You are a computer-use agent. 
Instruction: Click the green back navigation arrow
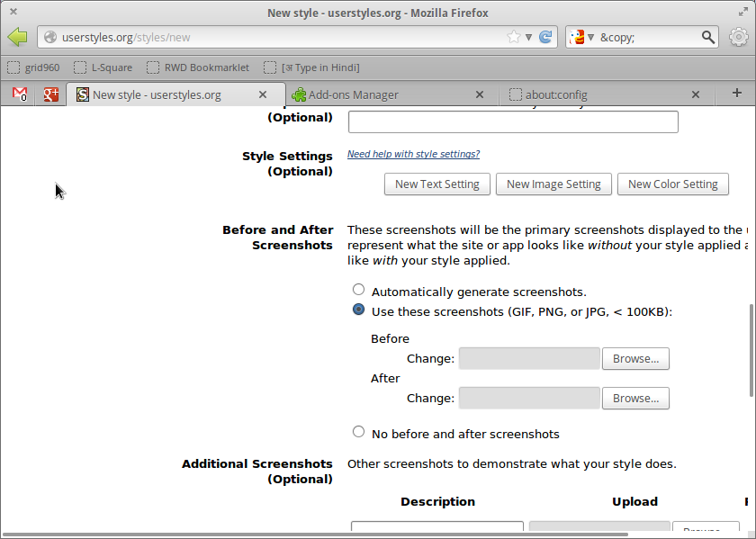point(16,37)
